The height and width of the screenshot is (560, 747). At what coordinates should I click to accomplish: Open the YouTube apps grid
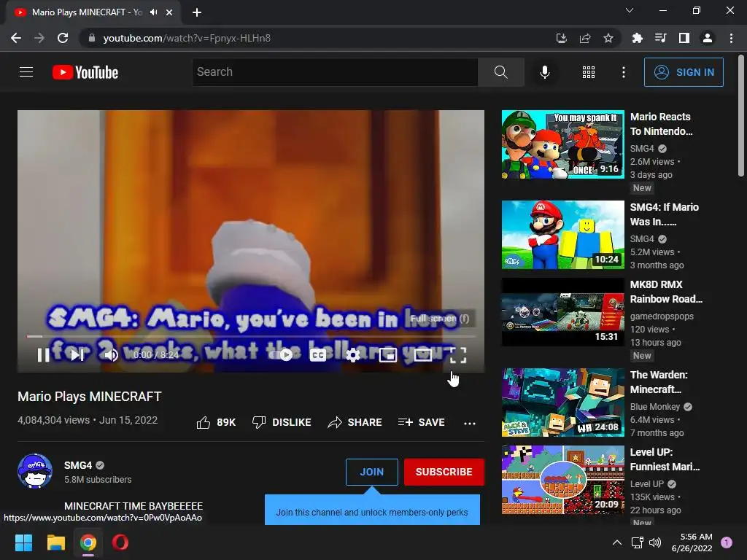589,72
